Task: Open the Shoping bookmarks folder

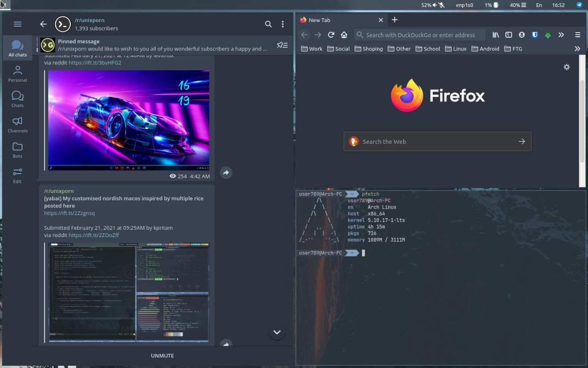Action: coord(369,49)
